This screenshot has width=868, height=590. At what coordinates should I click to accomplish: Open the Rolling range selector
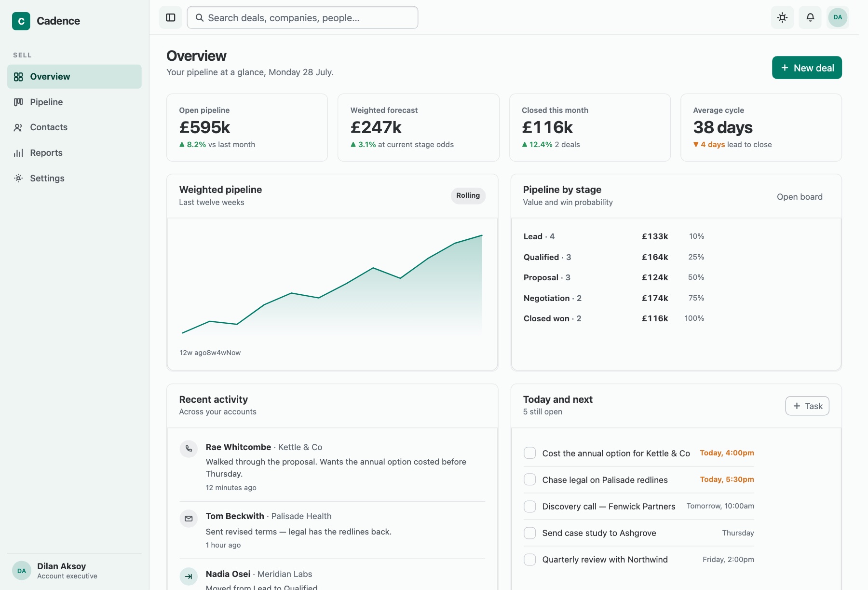coord(468,196)
